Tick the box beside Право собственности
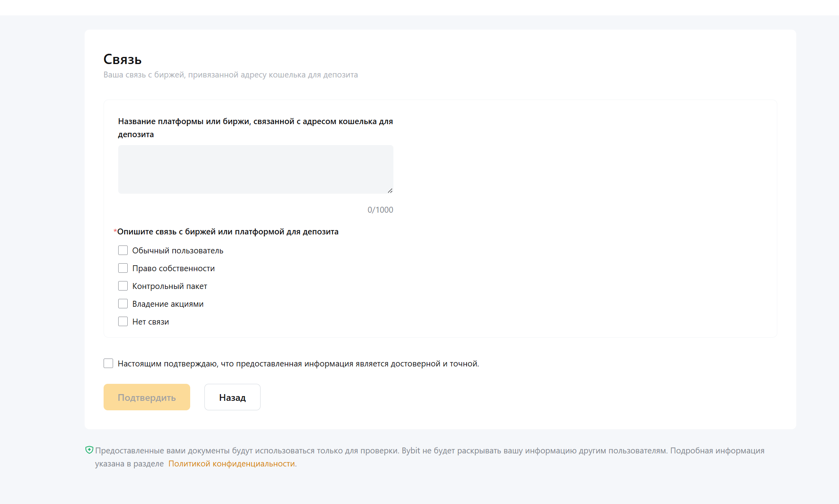This screenshot has width=839, height=504. point(123,268)
